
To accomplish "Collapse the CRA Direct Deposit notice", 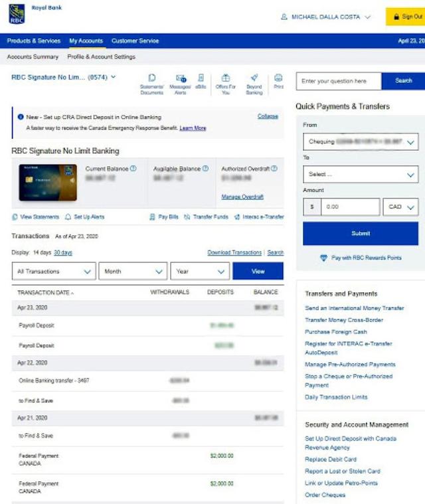I will pos(268,116).
